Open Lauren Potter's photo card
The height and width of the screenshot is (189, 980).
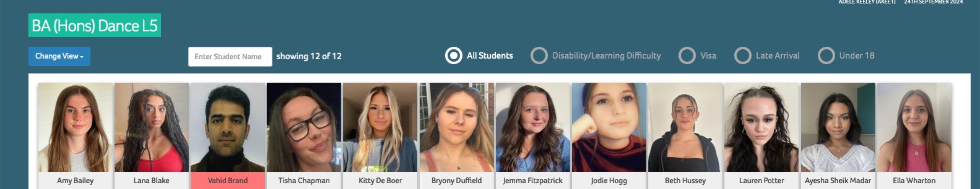pyautogui.click(x=762, y=127)
